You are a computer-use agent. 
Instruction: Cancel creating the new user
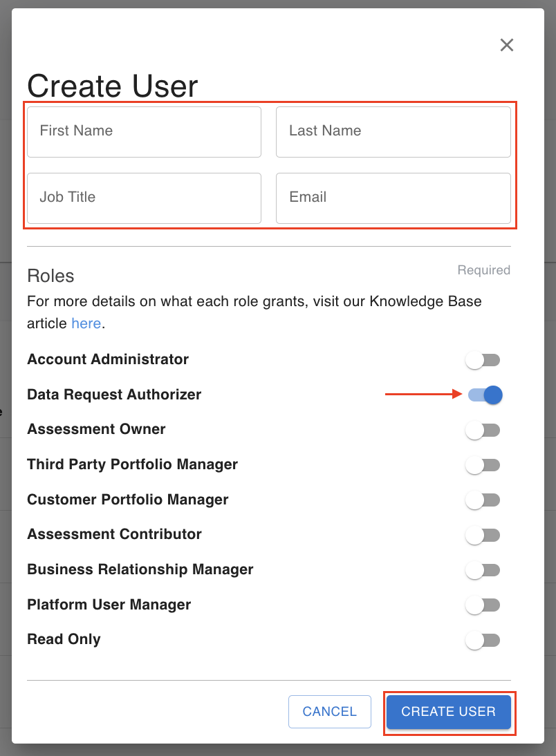click(330, 712)
